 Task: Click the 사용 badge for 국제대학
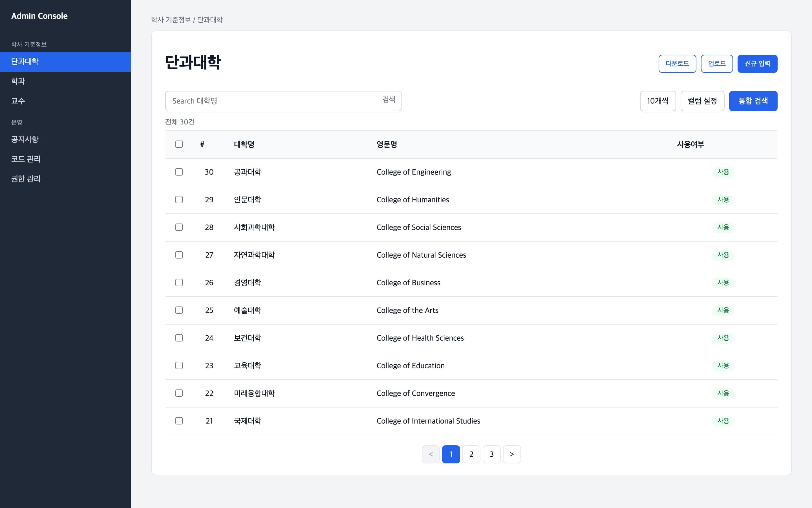tap(723, 421)
